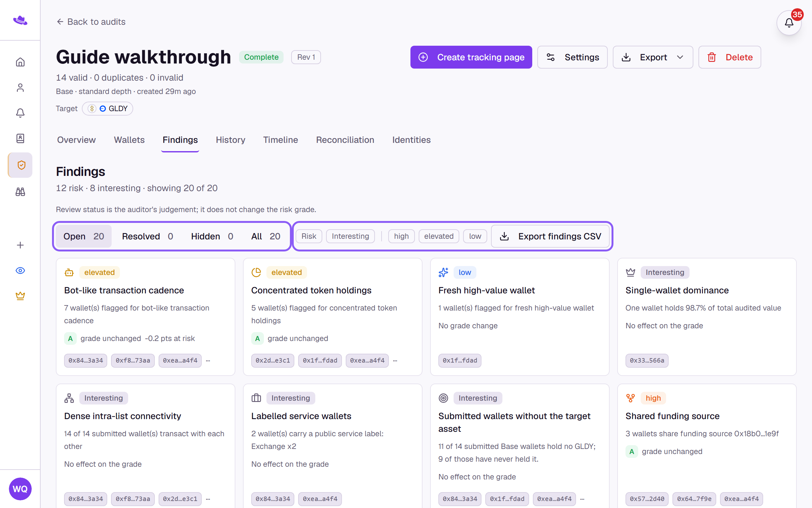
Task: Toggle the high severity filter chip
Action: (401, 236)
